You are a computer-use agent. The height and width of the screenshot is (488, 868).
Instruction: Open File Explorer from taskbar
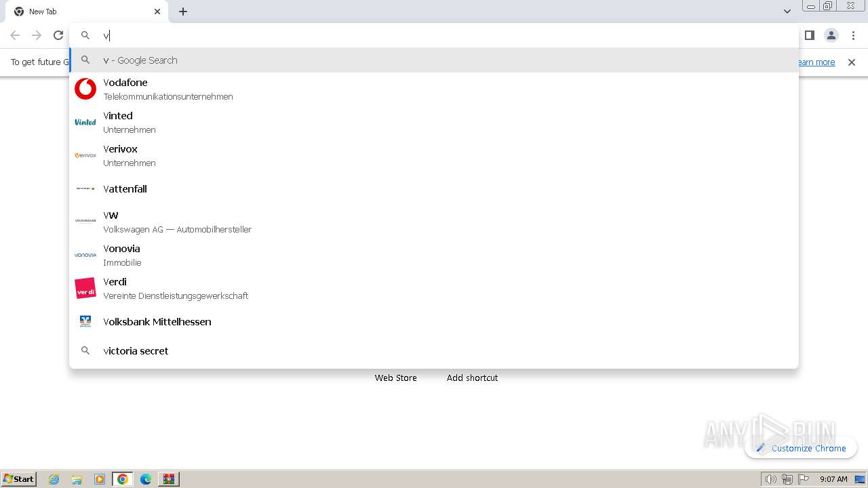(77, 479)
